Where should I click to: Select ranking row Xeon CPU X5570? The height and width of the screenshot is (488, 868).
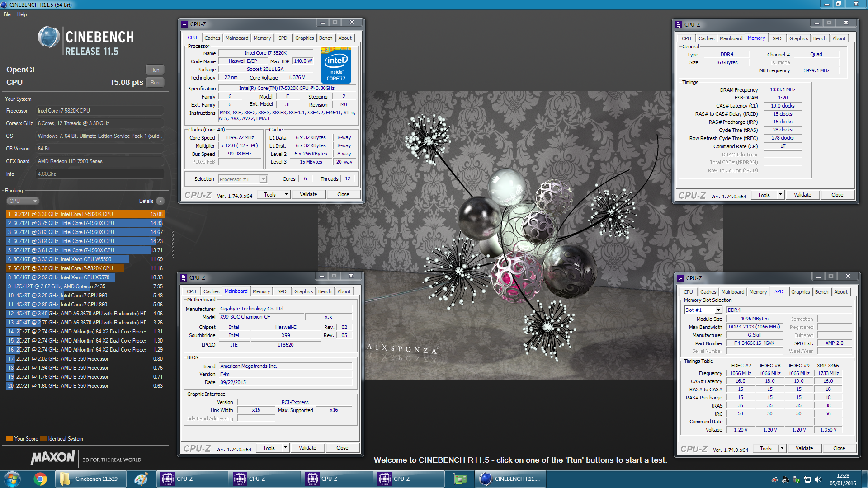85,277
